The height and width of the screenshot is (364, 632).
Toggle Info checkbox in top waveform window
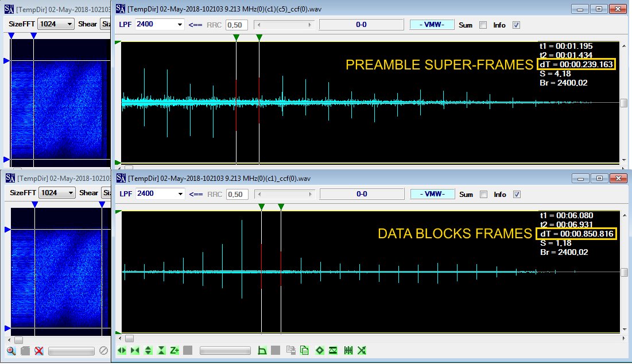(x=516, y=25)
